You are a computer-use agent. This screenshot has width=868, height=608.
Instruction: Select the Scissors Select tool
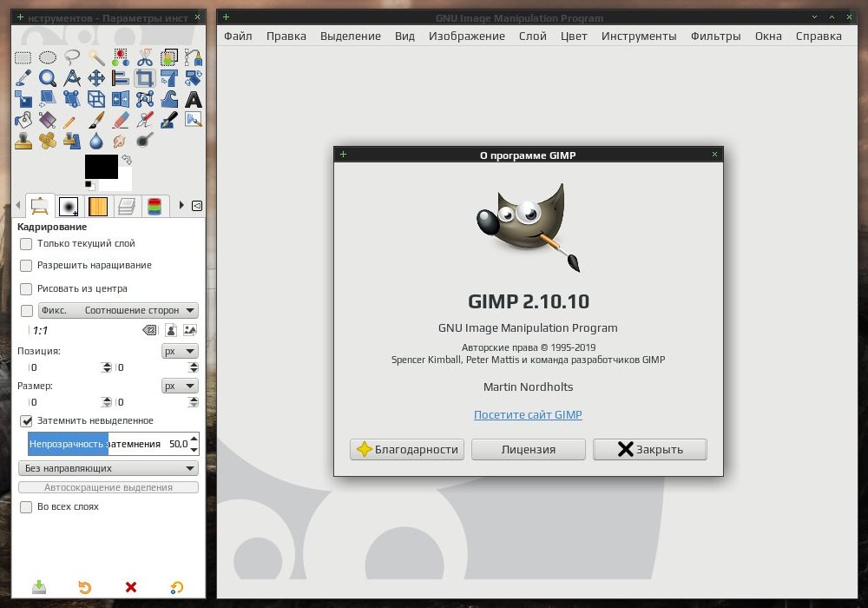[144, 57]
